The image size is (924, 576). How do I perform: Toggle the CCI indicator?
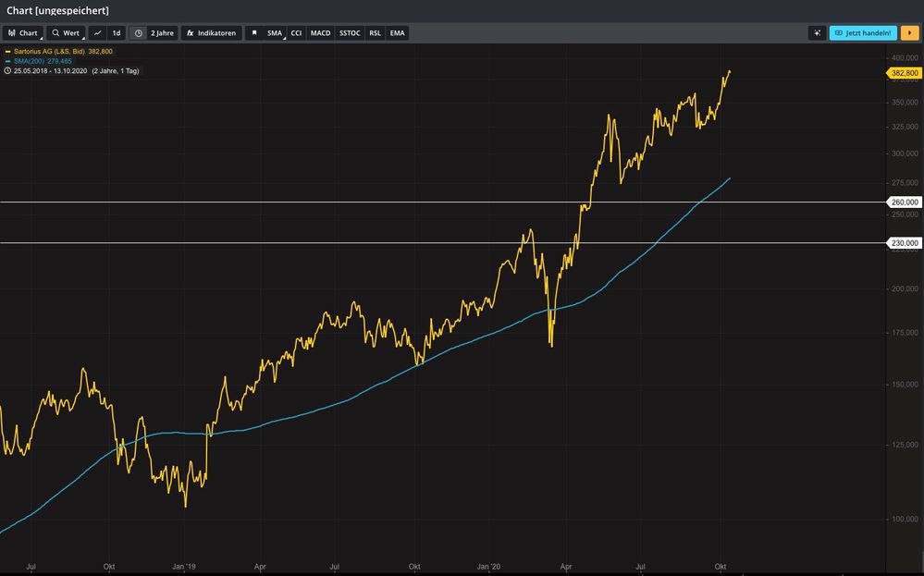(x=296, y=33)
